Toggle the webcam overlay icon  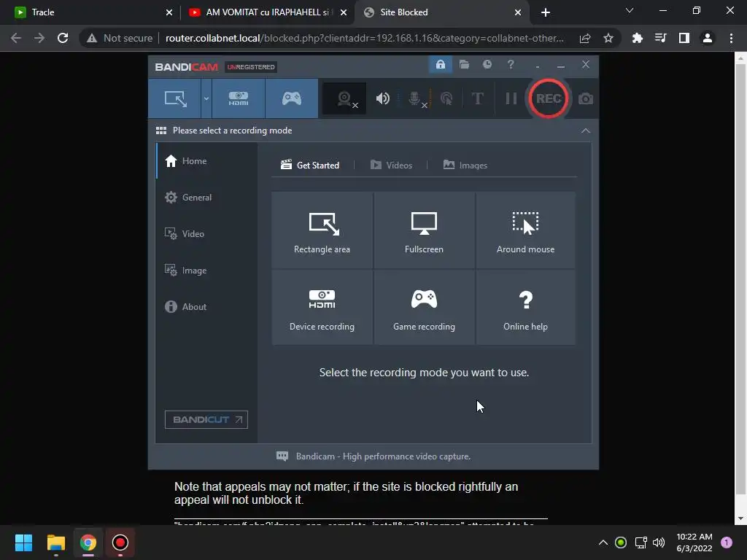(345, 98)
